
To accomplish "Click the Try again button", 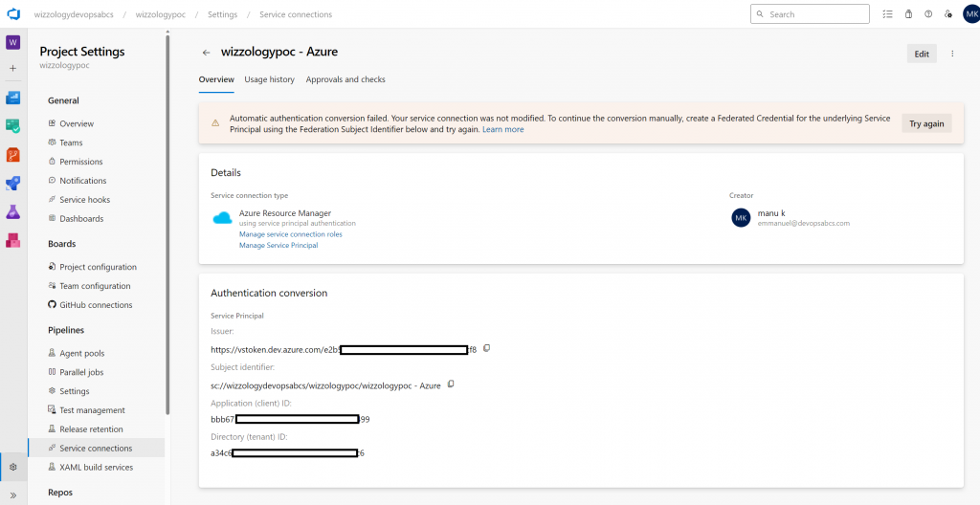I will 926,123.
